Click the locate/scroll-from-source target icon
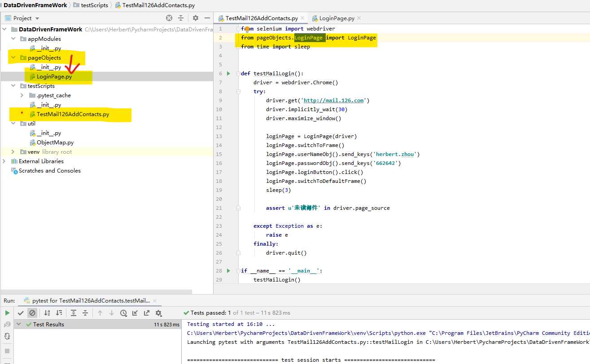The image size is (590, 364). pyautogui.click(x=169, y=18)
